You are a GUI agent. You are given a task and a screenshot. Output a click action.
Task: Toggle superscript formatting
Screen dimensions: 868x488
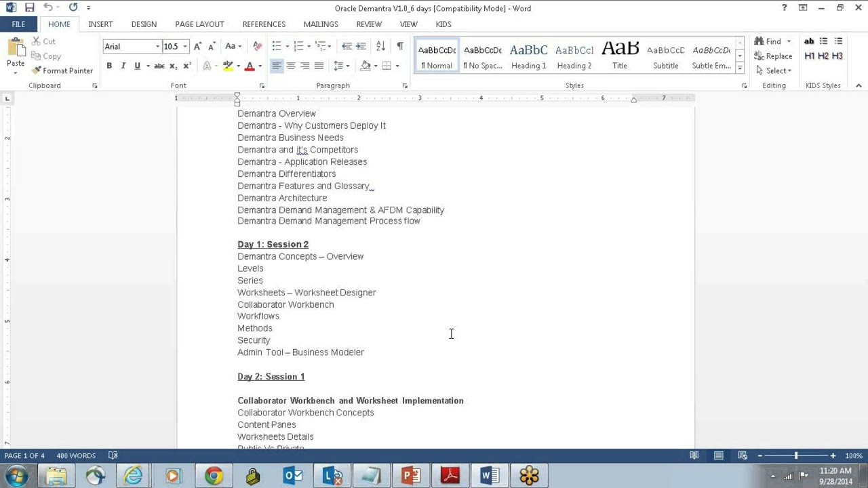[188, 66]
